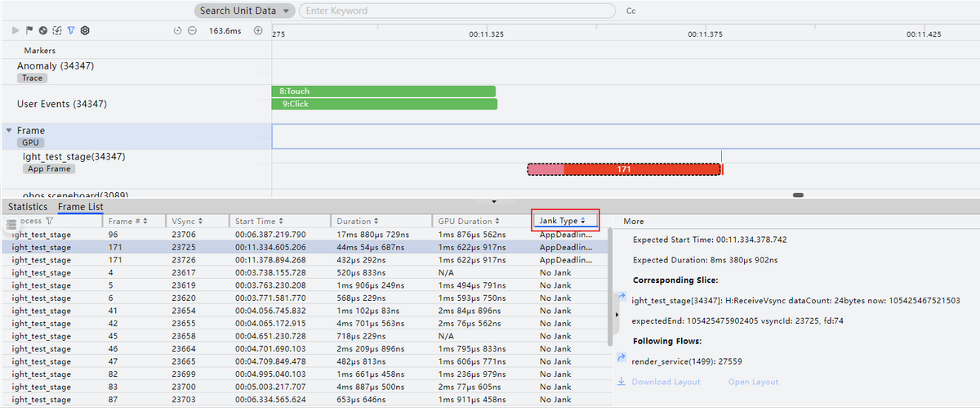
Task: Open the Search Unit Data dropdown
Action: click(244, 11)
